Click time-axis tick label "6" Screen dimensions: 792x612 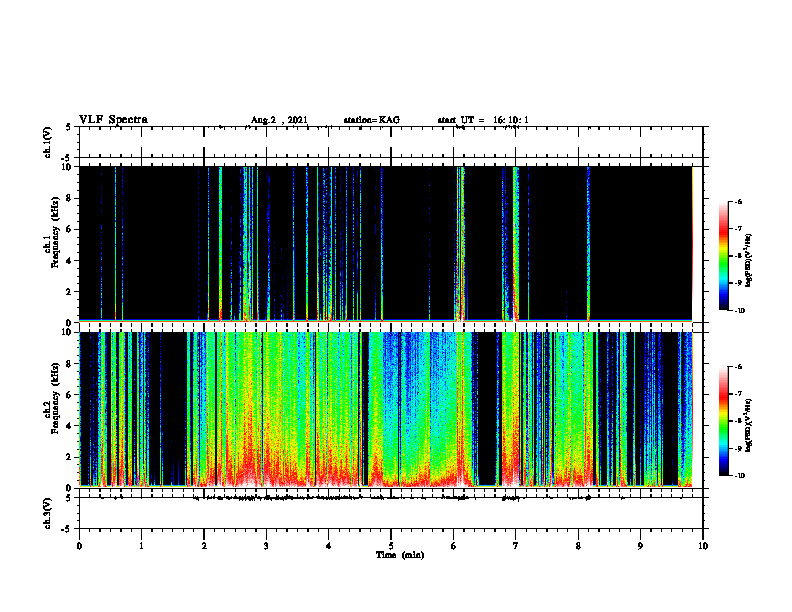(x=454, y=546)
